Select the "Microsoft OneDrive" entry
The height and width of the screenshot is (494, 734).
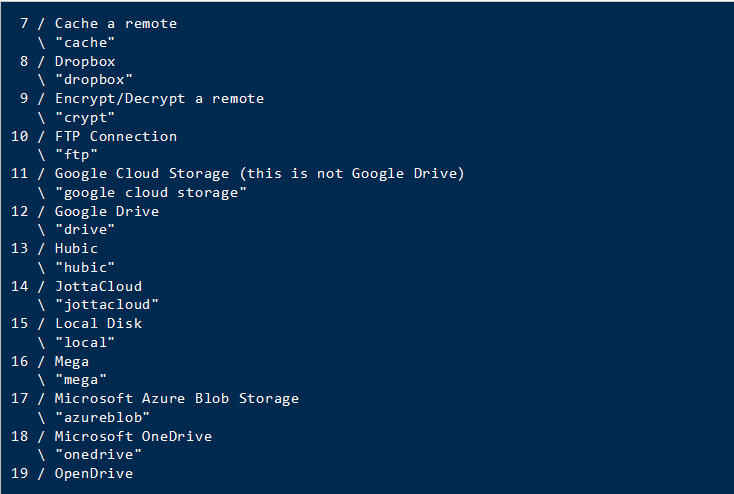(133, 436)
